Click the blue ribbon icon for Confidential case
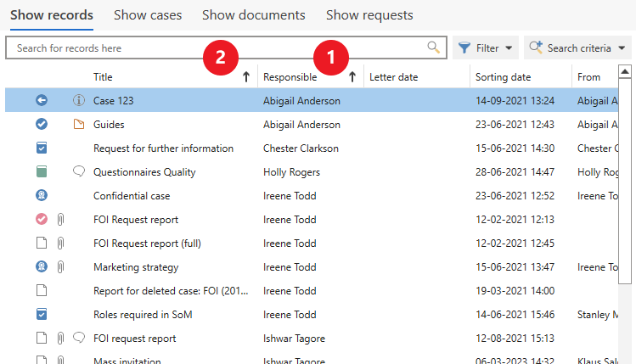636x364 pixels. coord(42,196)
